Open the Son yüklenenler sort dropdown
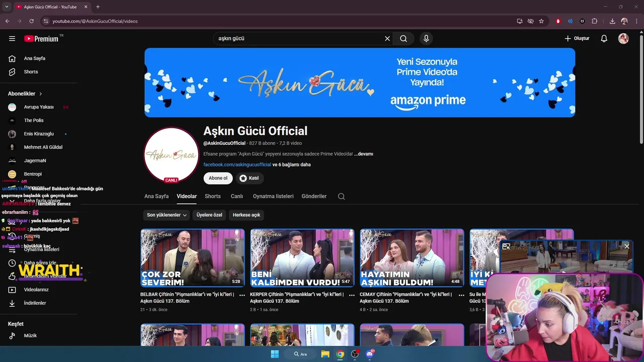This screenshot has height=362, width=644. (167, 215)
